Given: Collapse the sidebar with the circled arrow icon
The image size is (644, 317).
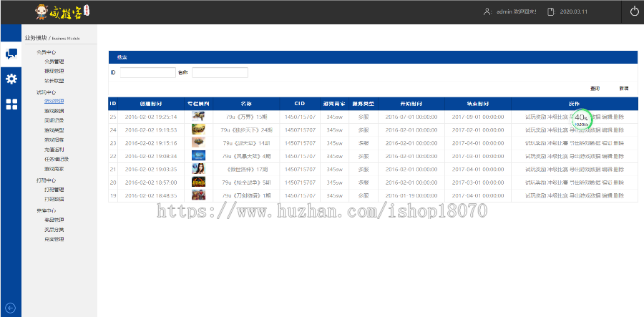Looking at the screenshot, I should pos(11,308).
